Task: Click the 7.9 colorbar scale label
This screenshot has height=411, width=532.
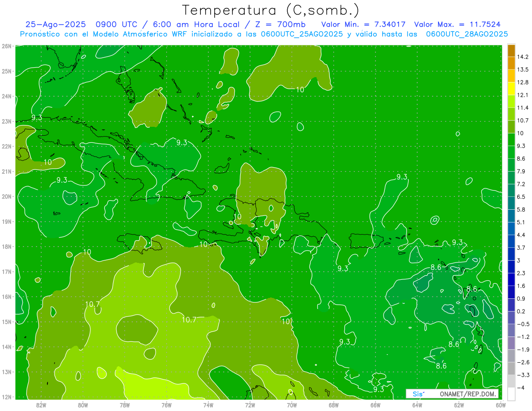Action: (521, 171)
